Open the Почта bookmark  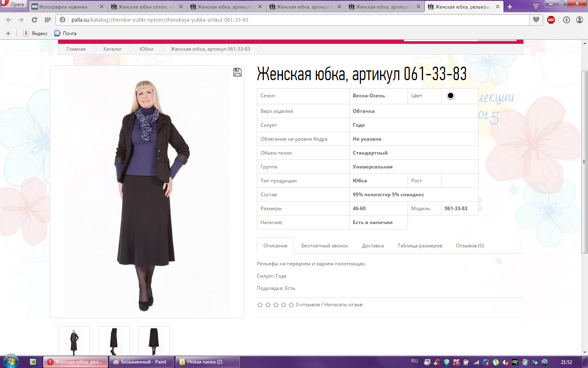65,34
